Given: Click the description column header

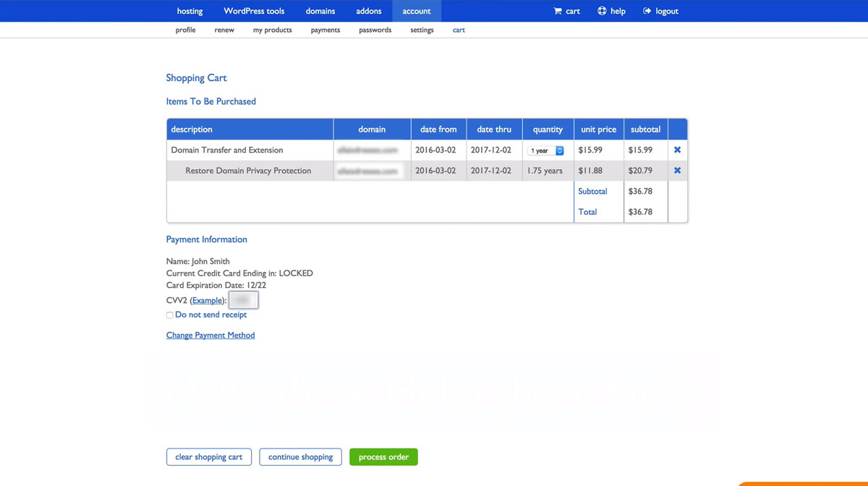Looking at the screenshot, I should 250,129.
